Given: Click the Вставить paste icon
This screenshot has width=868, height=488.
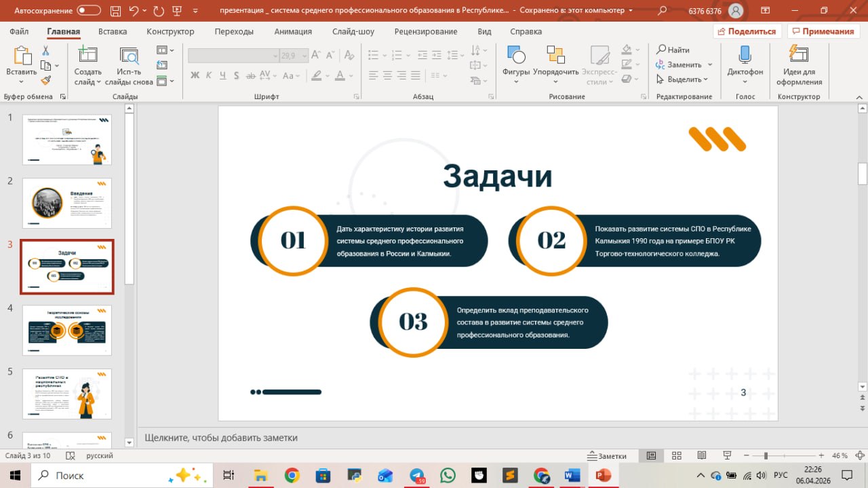Looking at the screenshot, I should pos(22,55).
